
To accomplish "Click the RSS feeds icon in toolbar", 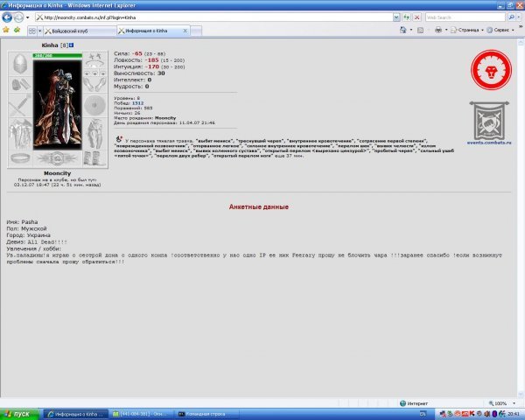I will click(x=421, y=30).
